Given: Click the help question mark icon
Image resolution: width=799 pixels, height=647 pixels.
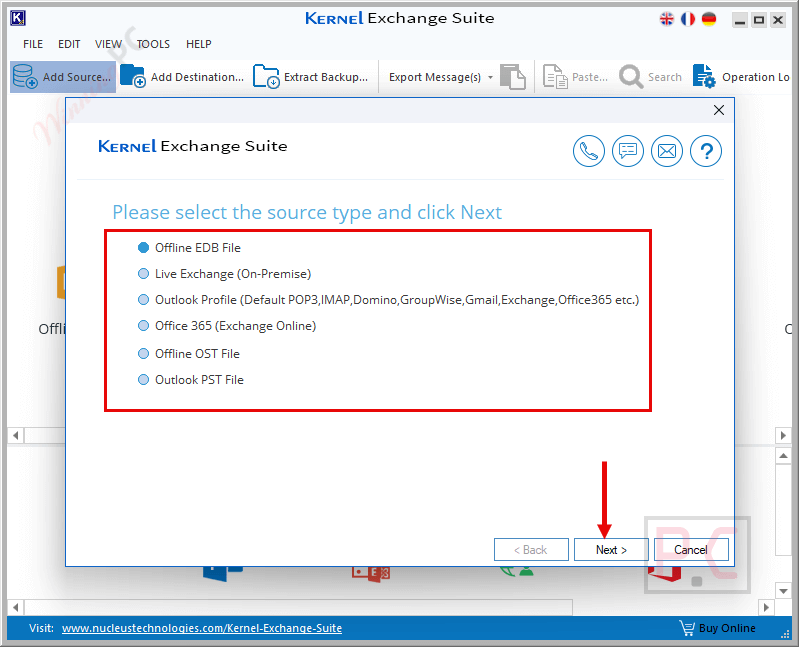Looking at the screenshot, I should tap(706, 151).
